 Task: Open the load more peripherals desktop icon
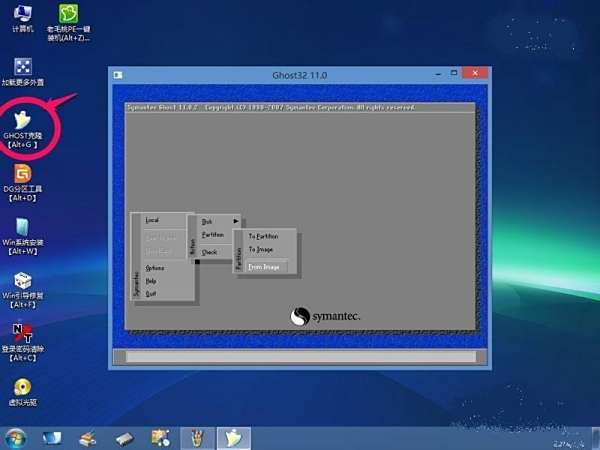tap(23, 72)
